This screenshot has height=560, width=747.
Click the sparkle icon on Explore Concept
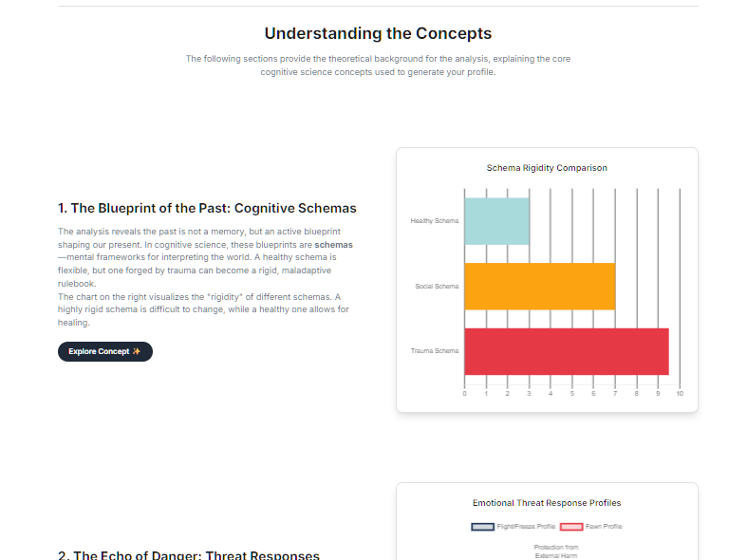tap(137, 351)
